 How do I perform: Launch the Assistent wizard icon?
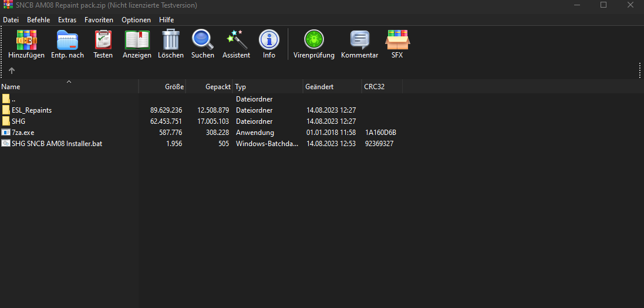[x=237, y=39]
